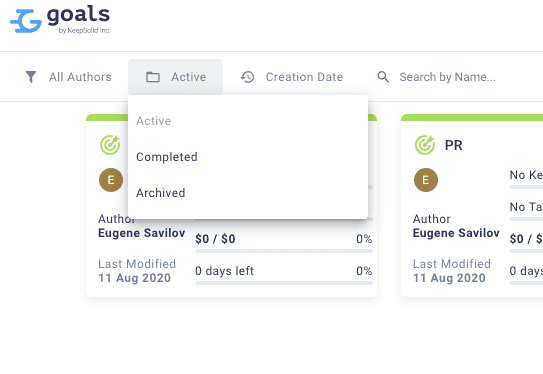Open the Creation Date sort dropdown

292,77
